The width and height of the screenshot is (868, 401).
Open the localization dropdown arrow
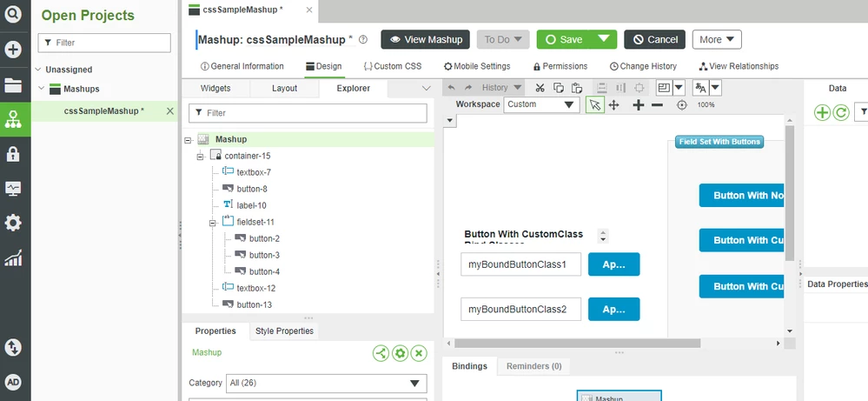pyautogui.click(x=715, y=88)
